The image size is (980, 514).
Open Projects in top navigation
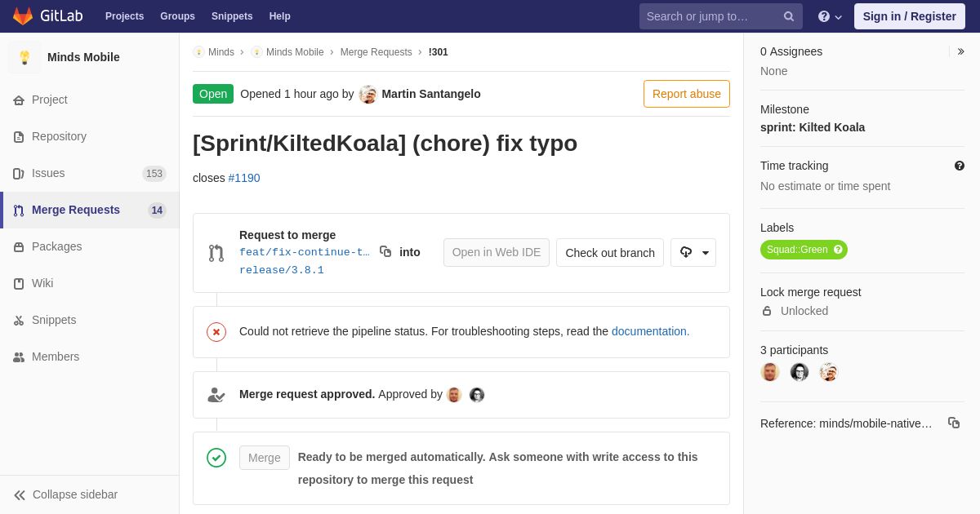click(125, 16)
